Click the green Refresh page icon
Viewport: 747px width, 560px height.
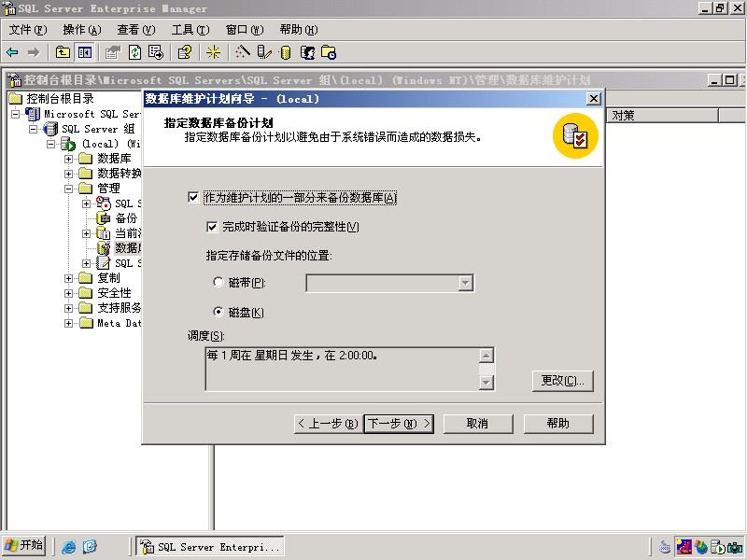(x=134, y=52)
